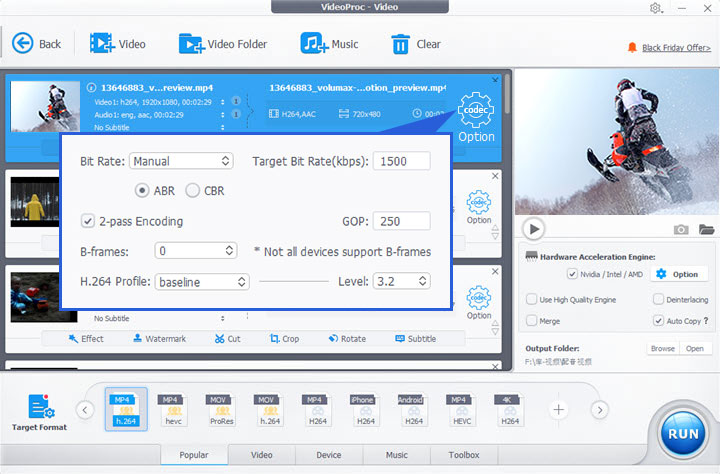Open codec Option for second video
Viewport: 720px width, 474px height.
(478, 207)
